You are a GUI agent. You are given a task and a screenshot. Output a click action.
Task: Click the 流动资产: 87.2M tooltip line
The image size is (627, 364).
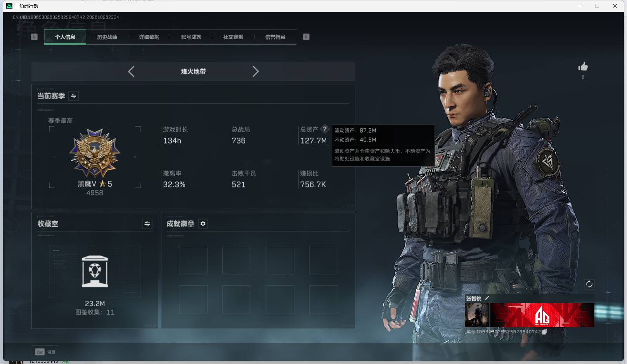point(355,130)
